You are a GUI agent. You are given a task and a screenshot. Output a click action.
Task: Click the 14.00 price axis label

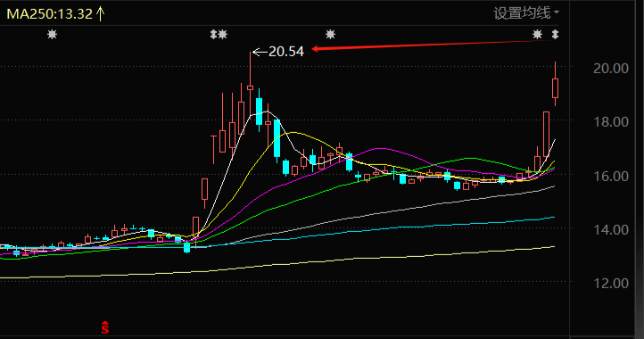[x=611, y=229]
